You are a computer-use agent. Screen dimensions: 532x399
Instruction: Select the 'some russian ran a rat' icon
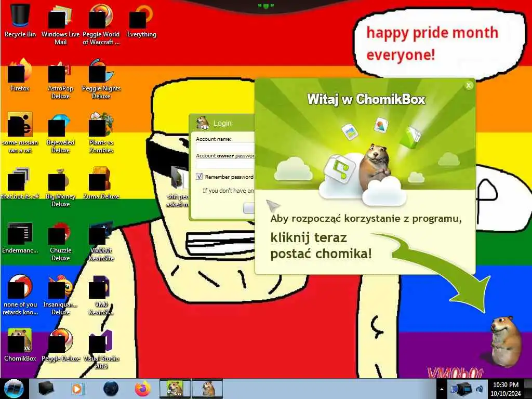pos(20,132)
